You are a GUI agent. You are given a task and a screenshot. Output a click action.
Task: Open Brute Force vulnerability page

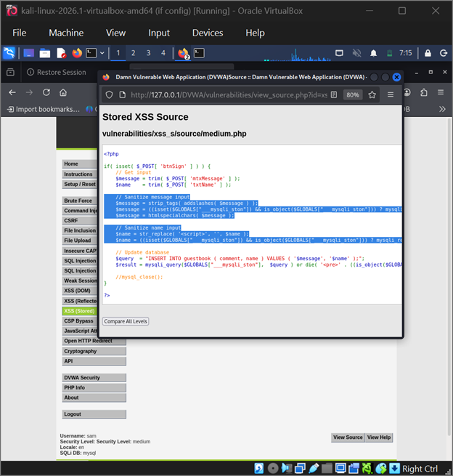[x=80, y=201]
